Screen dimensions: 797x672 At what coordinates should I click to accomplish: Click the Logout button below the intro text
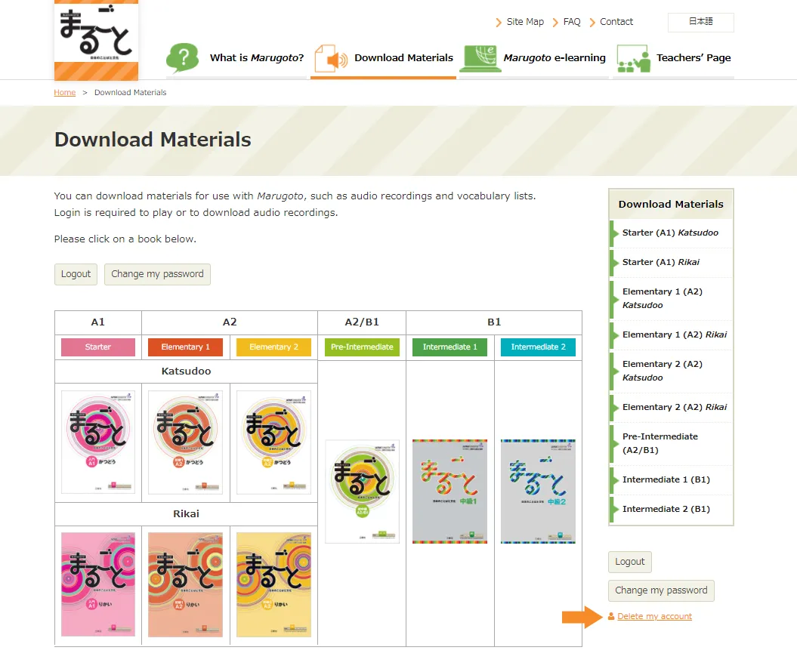(76, 274)
